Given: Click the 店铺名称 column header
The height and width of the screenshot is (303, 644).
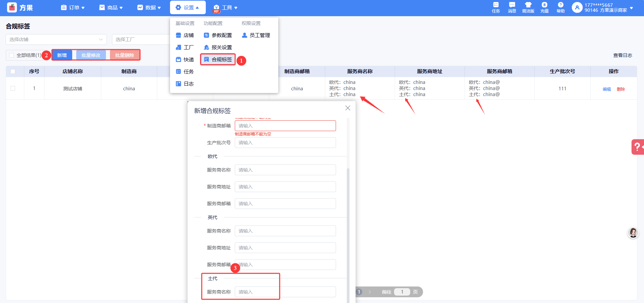Looking at the screenshot, I should click(x=73, y=71).
